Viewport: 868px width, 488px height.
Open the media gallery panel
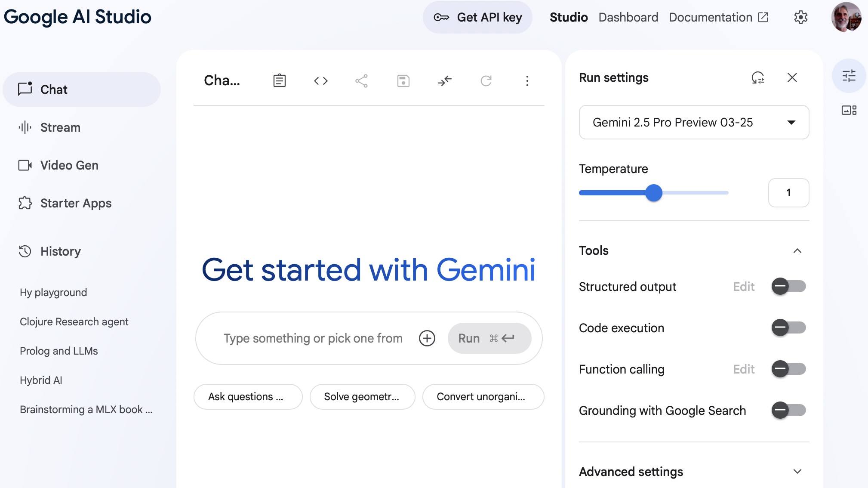(x=849, y=111)
